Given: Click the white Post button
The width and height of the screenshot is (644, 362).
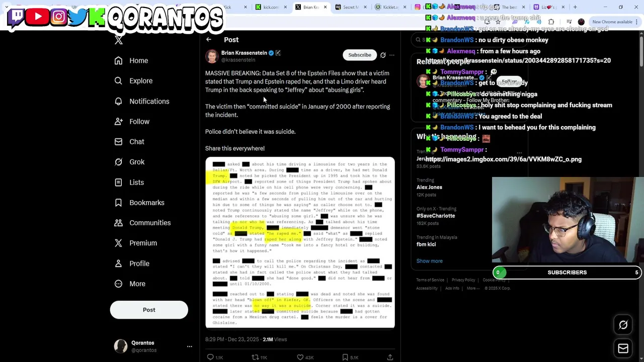Looking at the screenshot, I should point(149,310).
